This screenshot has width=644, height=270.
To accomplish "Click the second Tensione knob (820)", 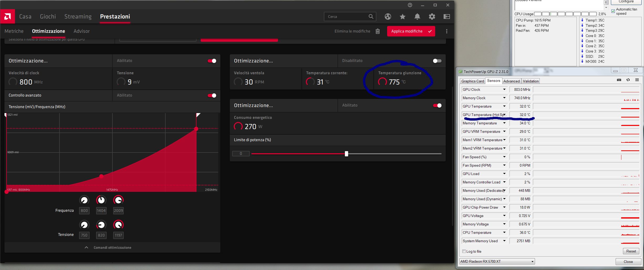I will [x=101, y=225].
